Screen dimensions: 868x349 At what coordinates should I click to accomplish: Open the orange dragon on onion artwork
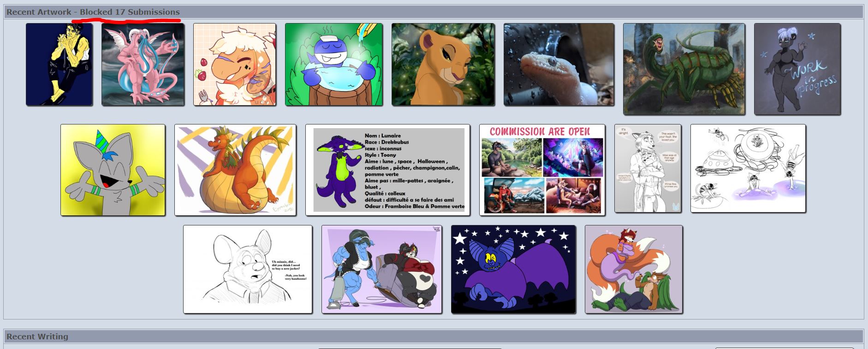[235, 170]
